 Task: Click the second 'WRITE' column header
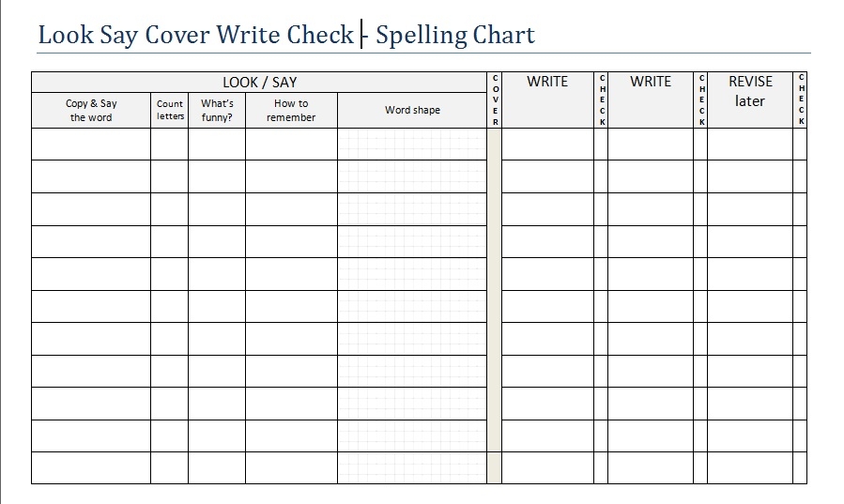651,82
